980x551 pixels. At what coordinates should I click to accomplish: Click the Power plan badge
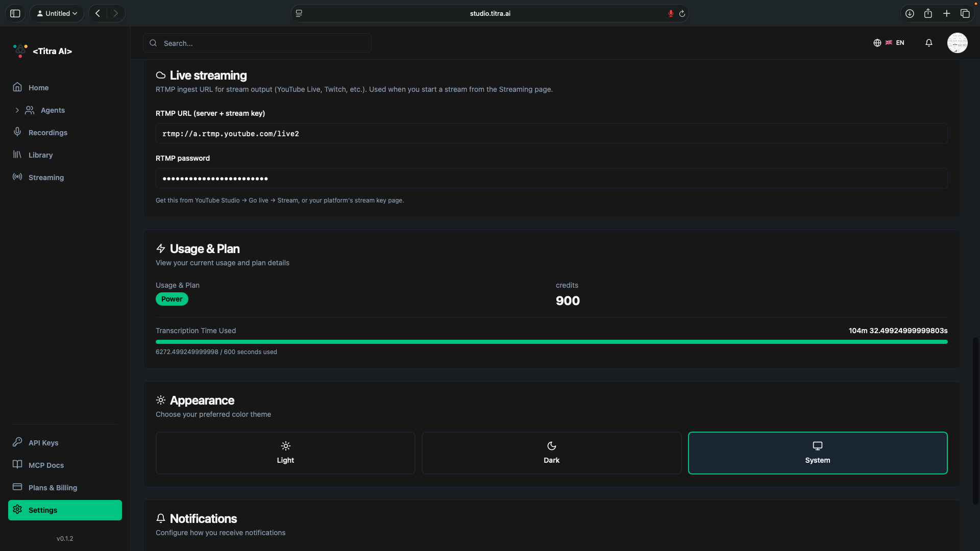[x=172, y=299]
